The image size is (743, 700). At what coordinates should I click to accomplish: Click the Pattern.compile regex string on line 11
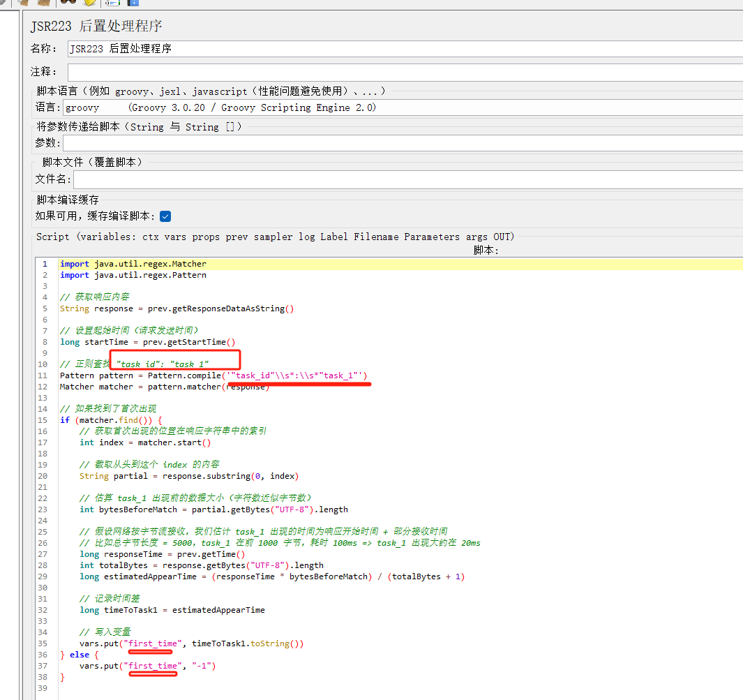click(x=294, y=376)
